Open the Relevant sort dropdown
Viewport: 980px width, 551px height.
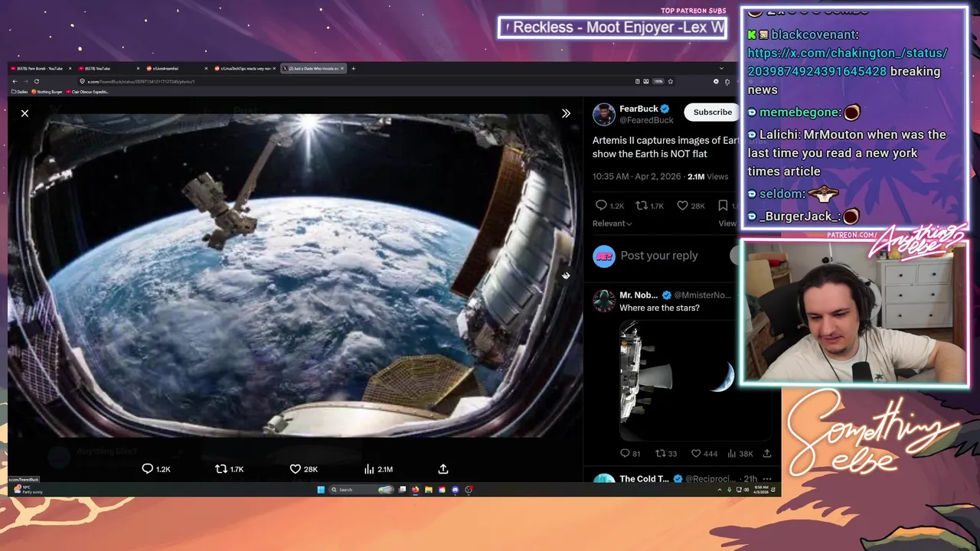click(612, 223)
